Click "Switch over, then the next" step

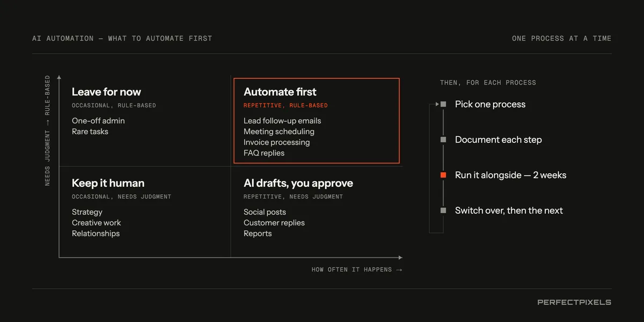tap(509, 210)
